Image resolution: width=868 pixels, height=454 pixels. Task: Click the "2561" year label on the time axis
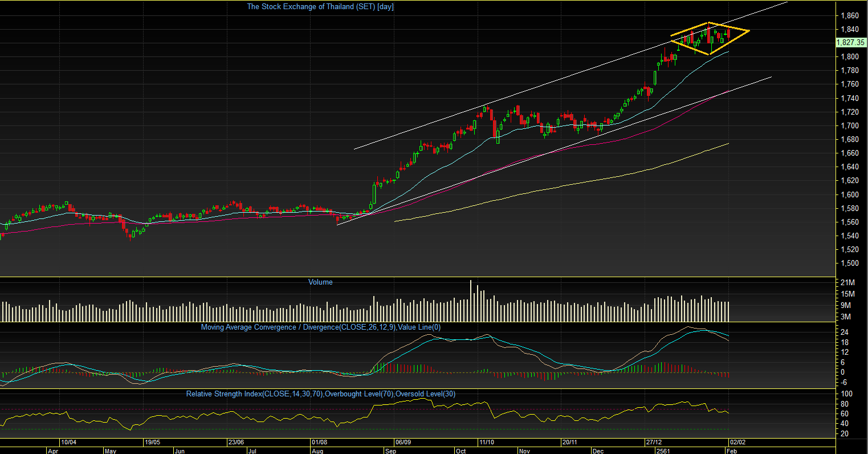tap(662, 450)
